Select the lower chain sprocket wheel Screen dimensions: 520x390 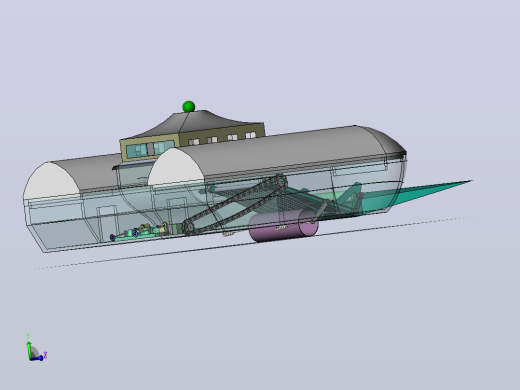188,228
